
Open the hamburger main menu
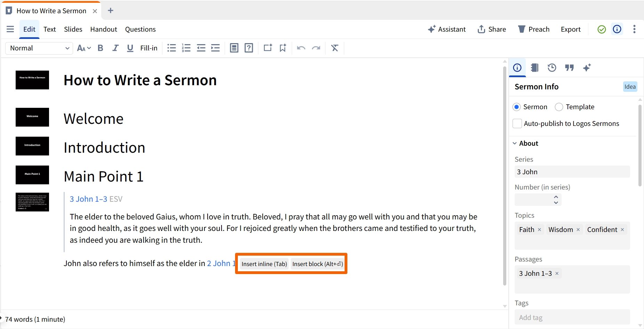[x=10, y=29]
